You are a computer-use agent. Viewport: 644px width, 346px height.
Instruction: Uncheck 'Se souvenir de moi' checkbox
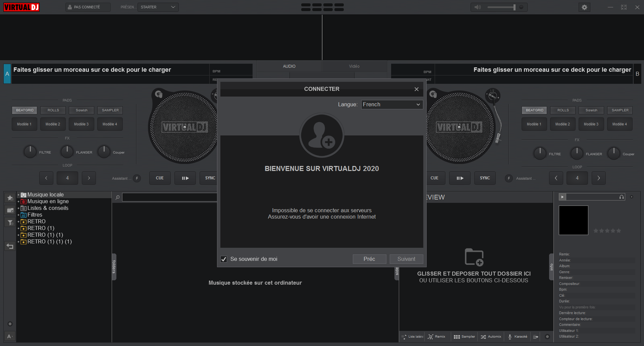pyautogui.click(x=224, y=259)
